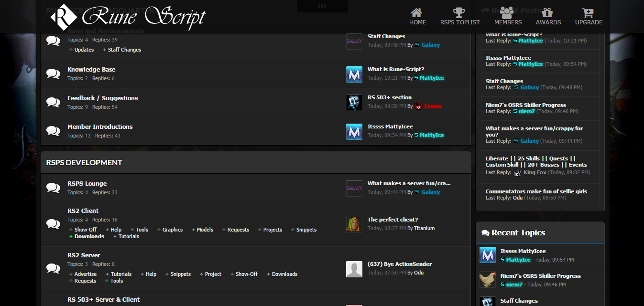Click the Rune Script logo
Screen dimensions: 644x306
(x=128, y=17)
